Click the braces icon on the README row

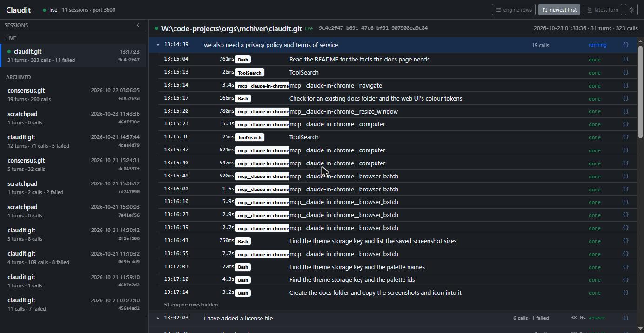click(x=625, y=60)
